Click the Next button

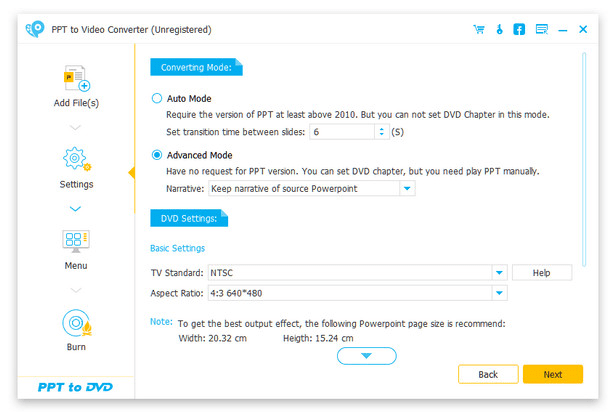click(552, 374)
